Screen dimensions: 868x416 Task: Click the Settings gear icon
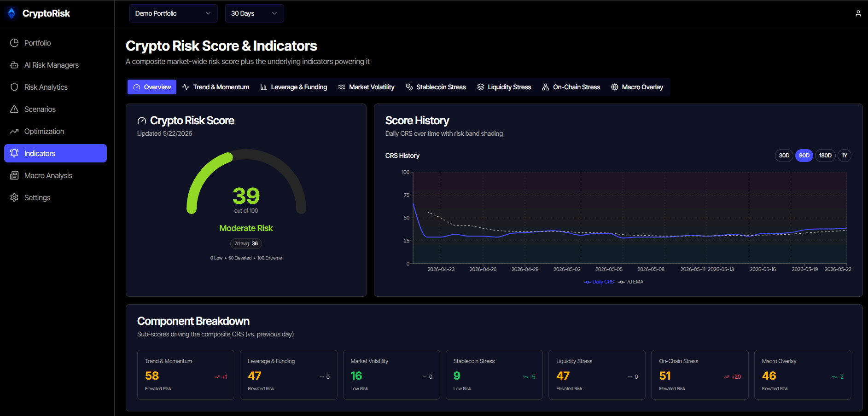[x=14, y=197]
